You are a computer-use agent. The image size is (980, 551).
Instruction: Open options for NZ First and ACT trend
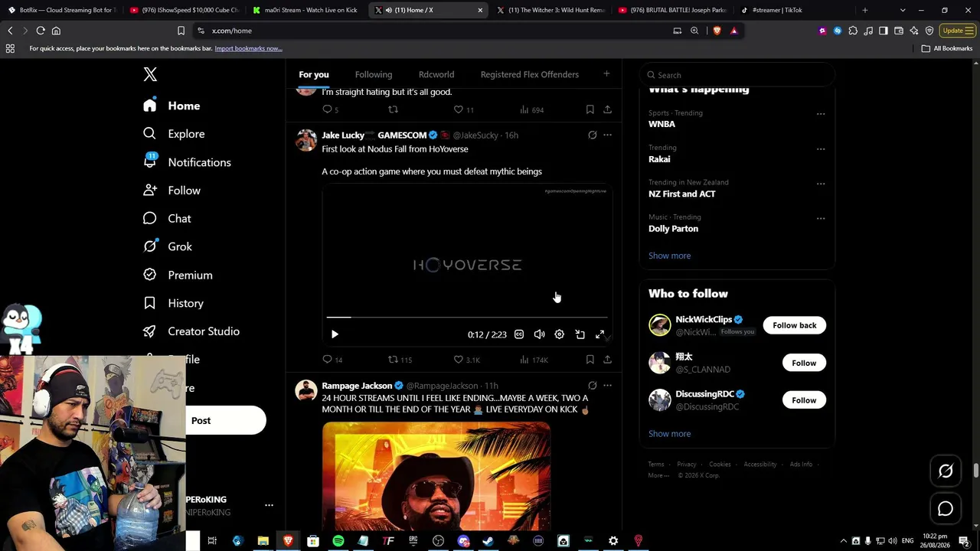point(821,184)
